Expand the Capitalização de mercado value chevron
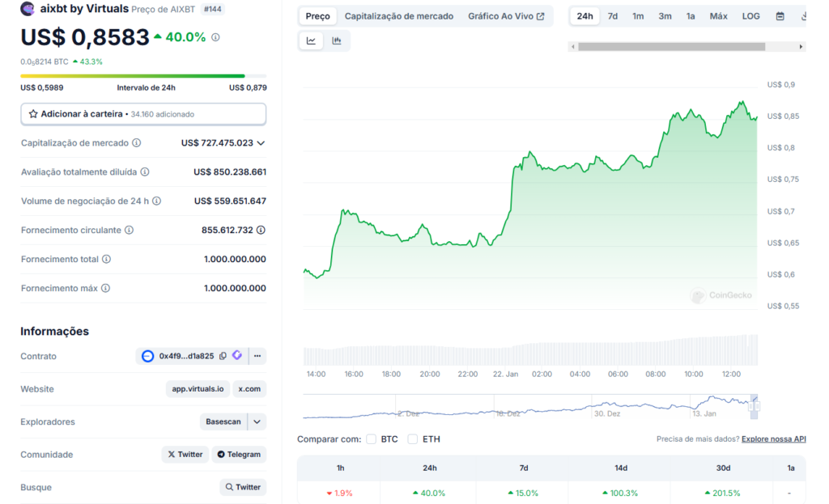Image resolution: width=829 pixels, height=504 pixels. pyautogui.click(x=261, y=143)
